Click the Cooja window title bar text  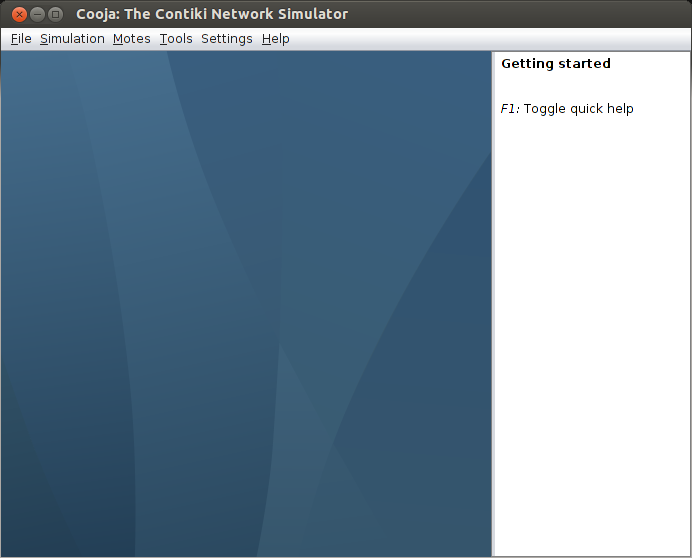(x=212, y=14)
